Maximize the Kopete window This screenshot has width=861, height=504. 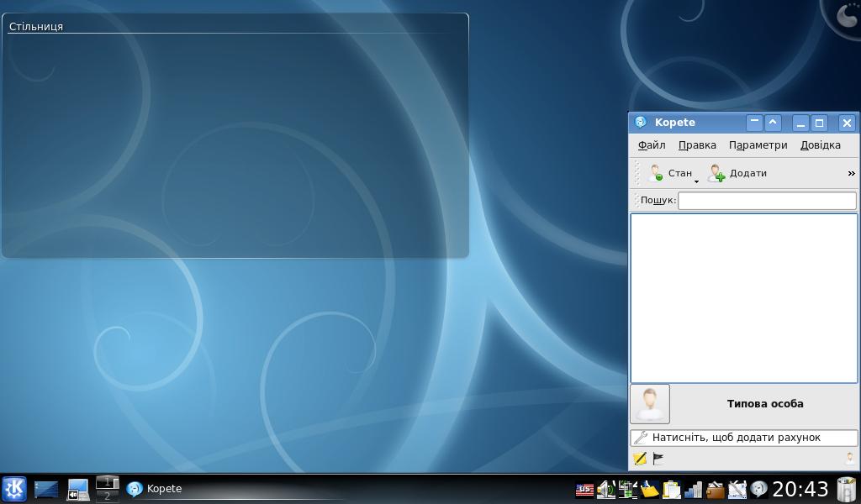click(x=819, y=123)
